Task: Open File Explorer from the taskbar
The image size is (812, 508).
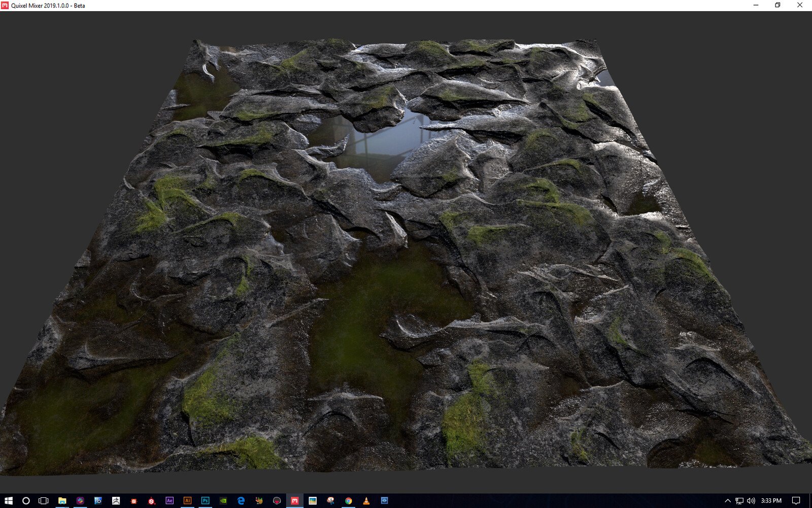Action: click(x=62, y=500)
